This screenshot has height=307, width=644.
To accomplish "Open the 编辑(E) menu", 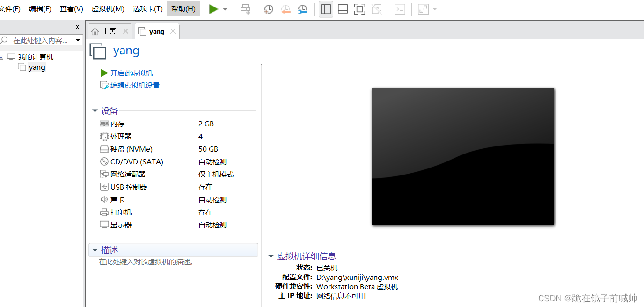I will pos(40,9).
